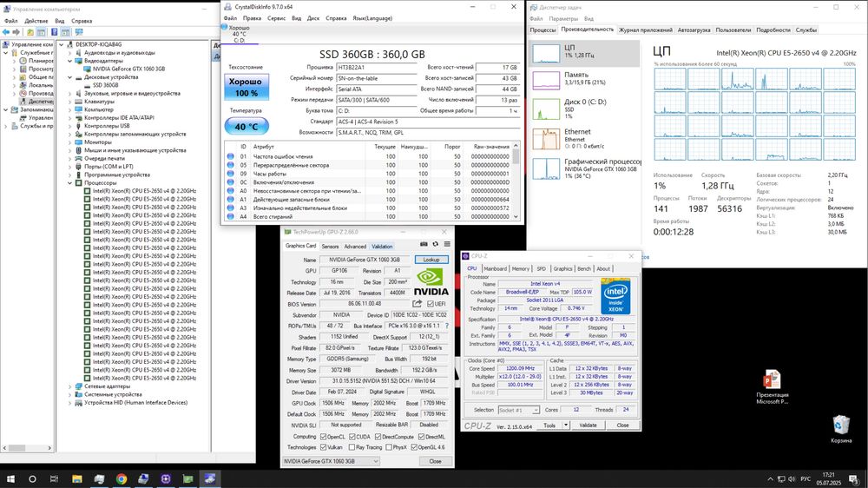
Task: Click back arrow in Computer Management toolbar
Action: click(x=5, y=32)
